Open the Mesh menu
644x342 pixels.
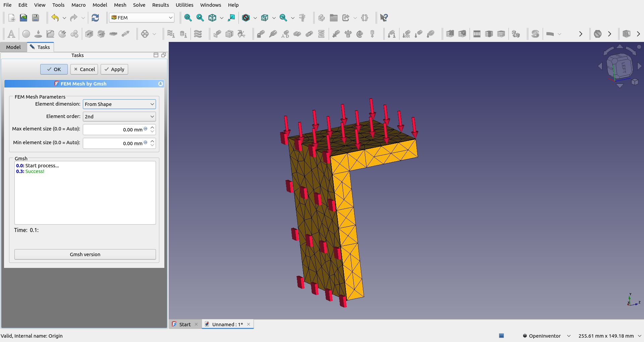coord(120,5)
